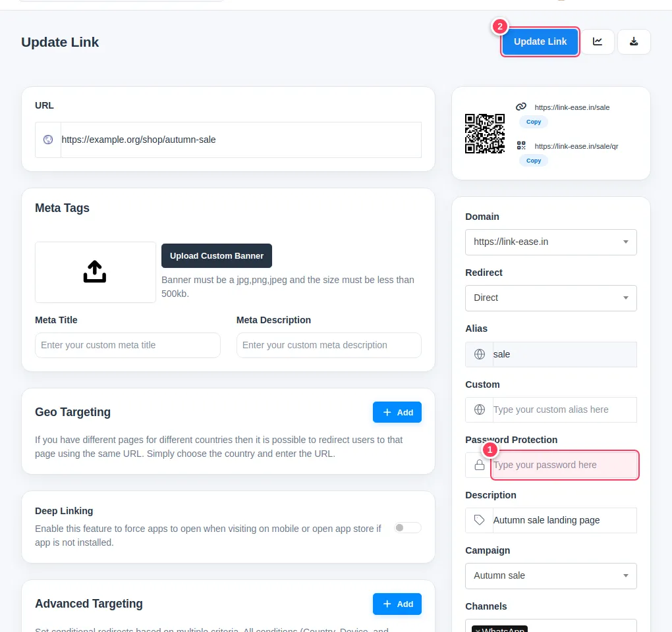Focus the password input field
The height and width of the screenshot is (632, 672).
(x=565, y=465)
